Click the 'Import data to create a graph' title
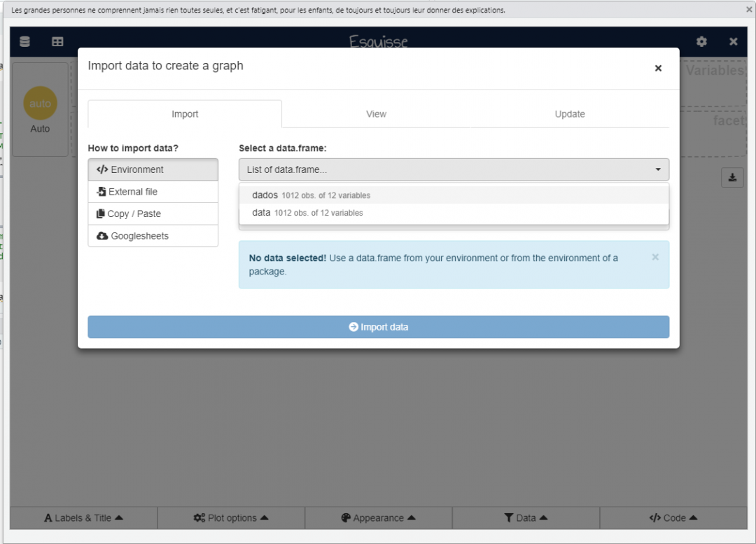756x544 pixels. point(165,66)
